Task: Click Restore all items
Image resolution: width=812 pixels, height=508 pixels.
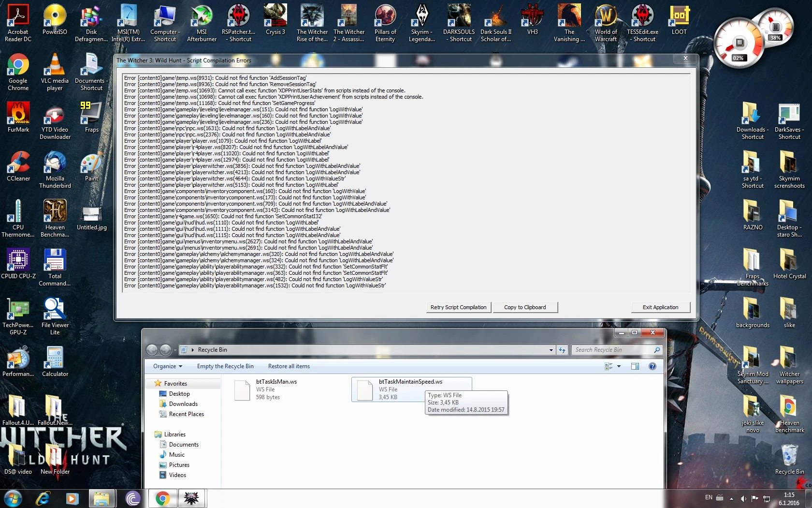Action: 289,366
